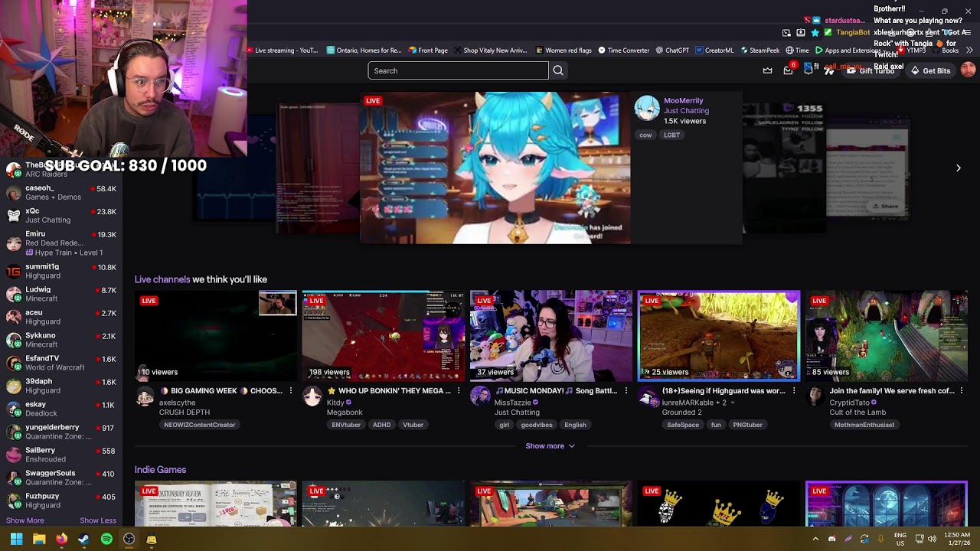Launch Firefox from the taskbar
980x551 pixels.
tap(61, 539)
